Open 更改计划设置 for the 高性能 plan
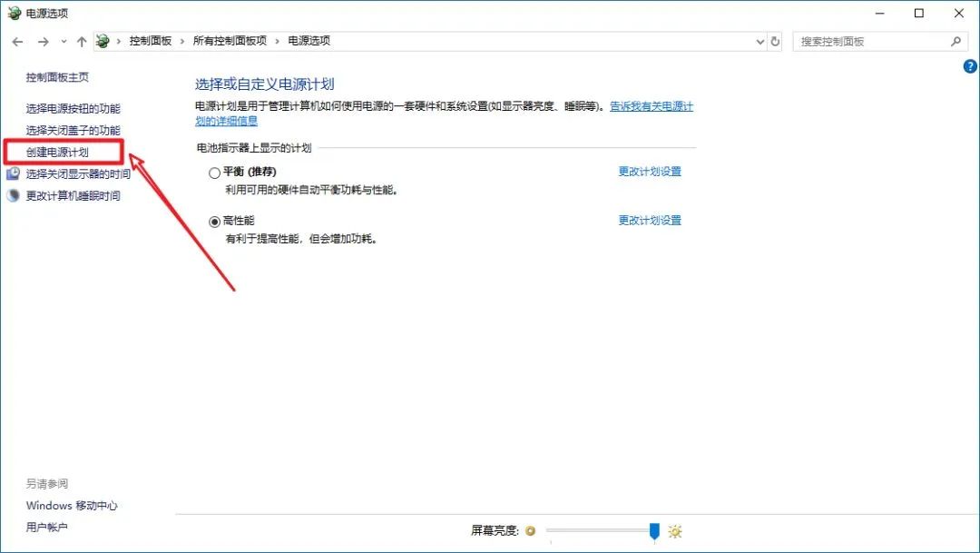980x553 pixels. click(650, 221)
